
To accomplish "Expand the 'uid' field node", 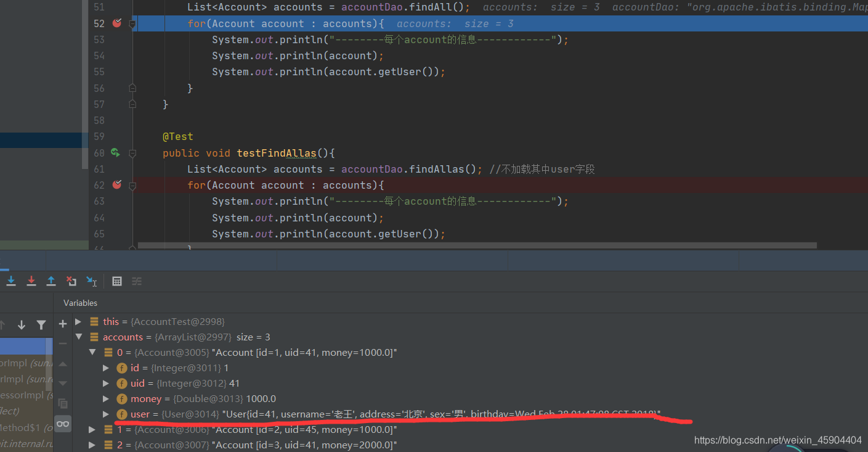I will tap(106, 383).
